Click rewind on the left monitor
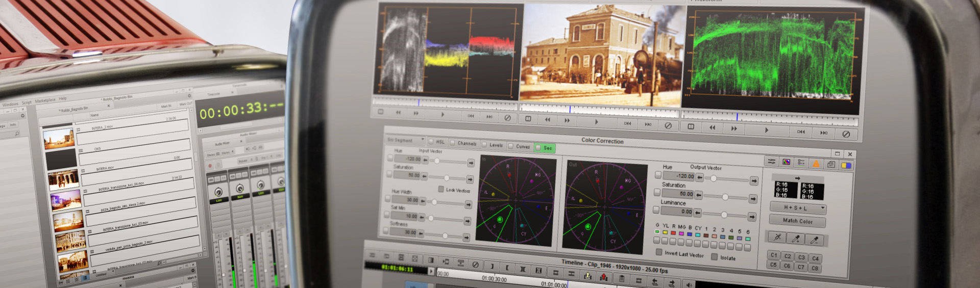 398,112
